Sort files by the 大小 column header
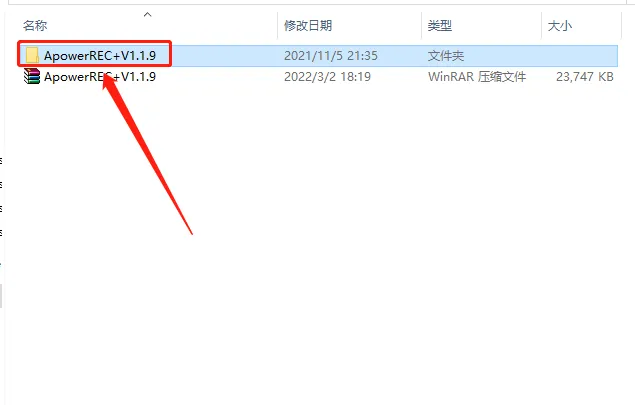Screen dimensions: 635x405 (x=560, y=26)
